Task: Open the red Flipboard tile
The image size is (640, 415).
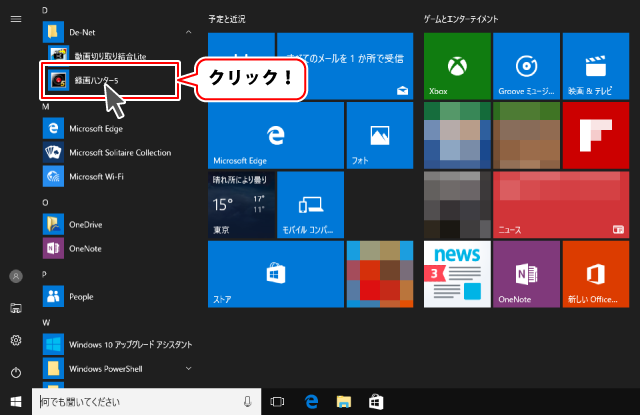Action: pos(596,135)
